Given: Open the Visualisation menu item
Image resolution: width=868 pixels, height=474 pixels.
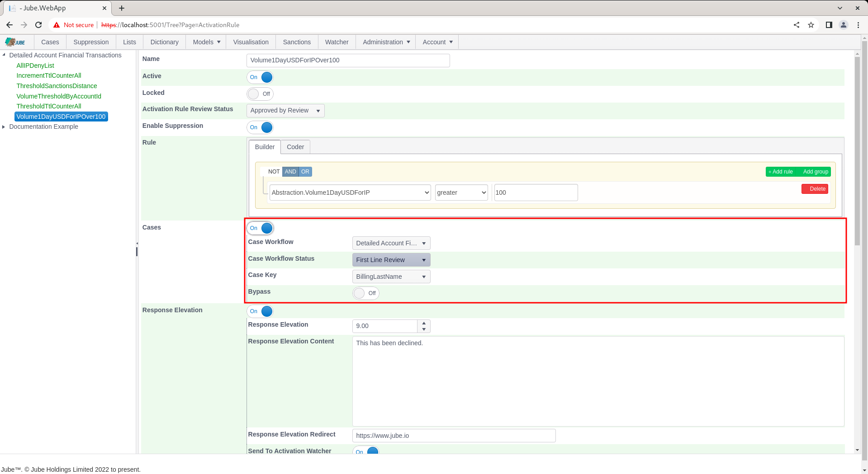Looking at the screenshot, I should click(x=251, y=42).
